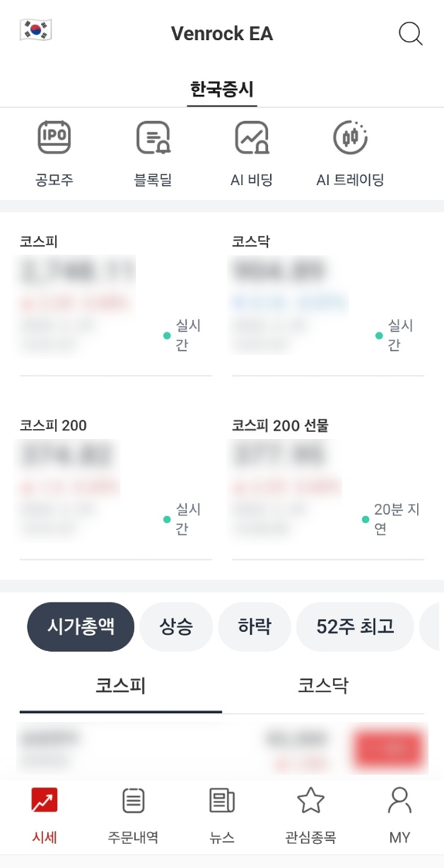
Task: Go to 주문내역 in bottom navigation
Action: [133, 800]
